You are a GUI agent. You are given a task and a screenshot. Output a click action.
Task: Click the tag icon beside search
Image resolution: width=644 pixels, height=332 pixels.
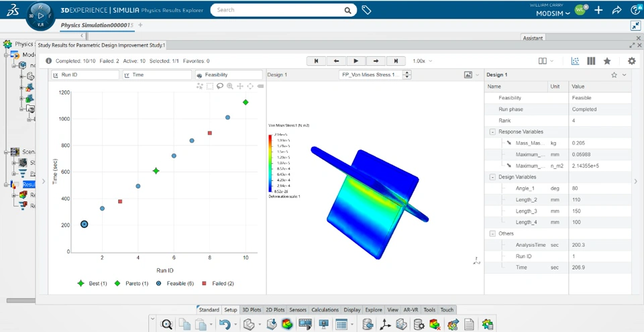[x=366, y=10]
